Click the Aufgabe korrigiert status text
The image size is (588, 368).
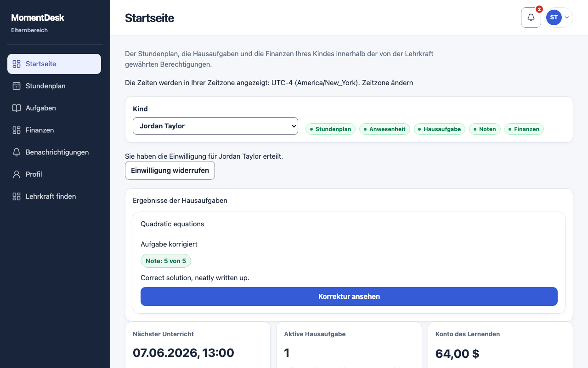(169, 244)
